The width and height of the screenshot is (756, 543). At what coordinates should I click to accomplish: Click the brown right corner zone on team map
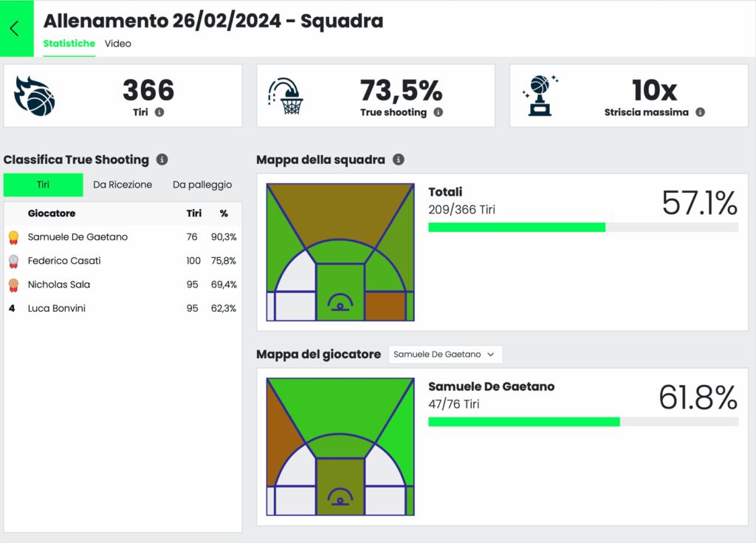click(385, 306)
